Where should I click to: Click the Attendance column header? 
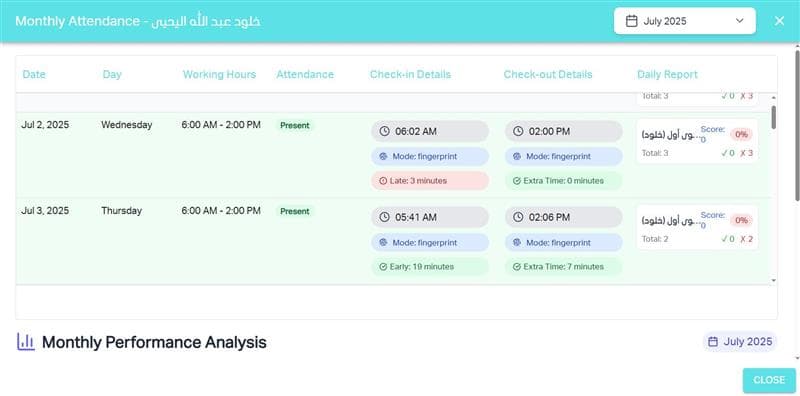[x=305, y=75]
